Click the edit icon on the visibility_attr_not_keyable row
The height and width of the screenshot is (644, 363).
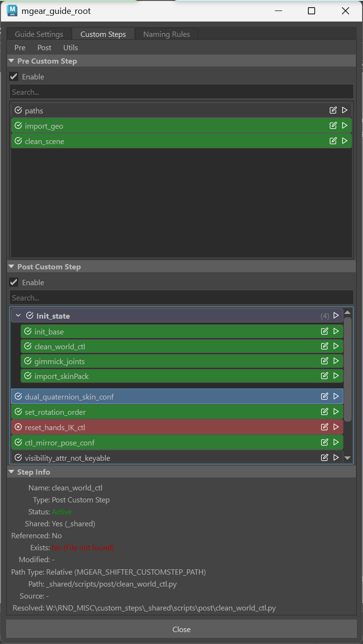pyautogui.click(x=325, y=457)
